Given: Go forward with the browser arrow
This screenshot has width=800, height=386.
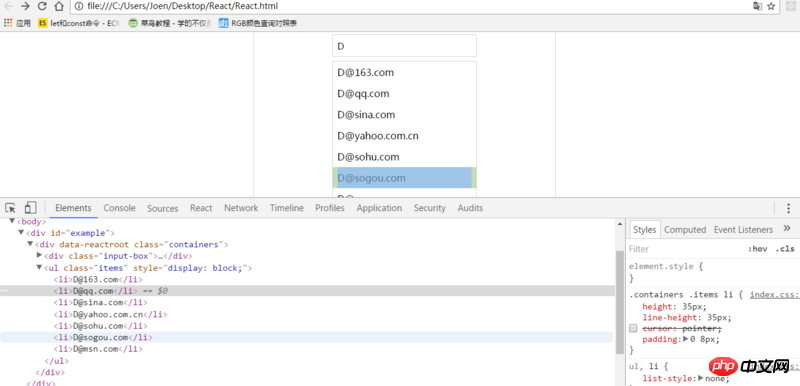Looking at the screenshot, I should pos(25,6).
